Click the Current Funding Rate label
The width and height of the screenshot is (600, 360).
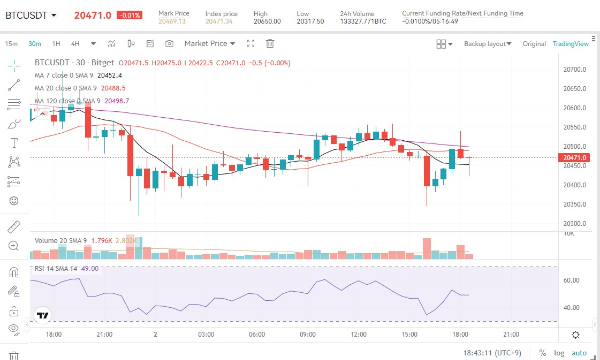click(x=462, y=13)
